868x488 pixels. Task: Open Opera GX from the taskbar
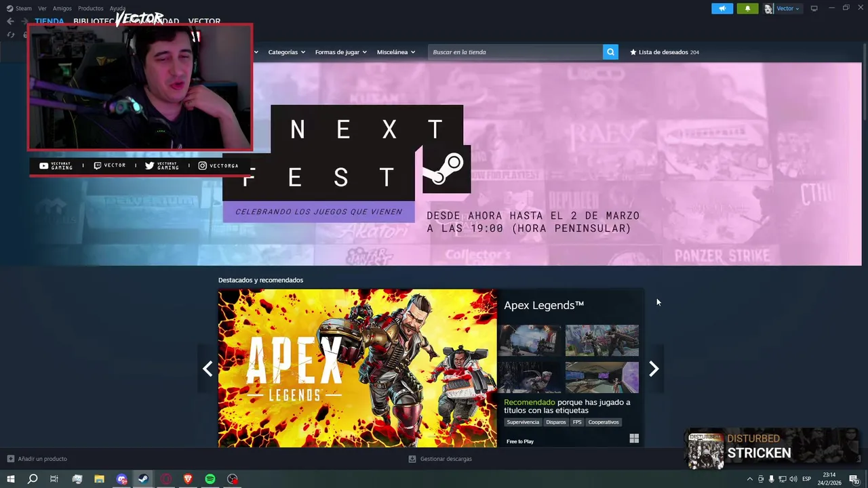(x=165, y=479)
